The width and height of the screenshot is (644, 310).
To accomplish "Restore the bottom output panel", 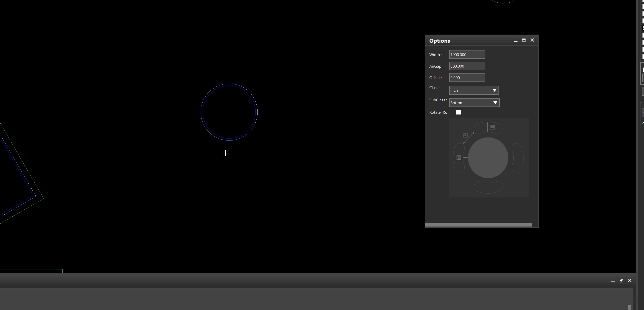I will (x=621, y=281).
